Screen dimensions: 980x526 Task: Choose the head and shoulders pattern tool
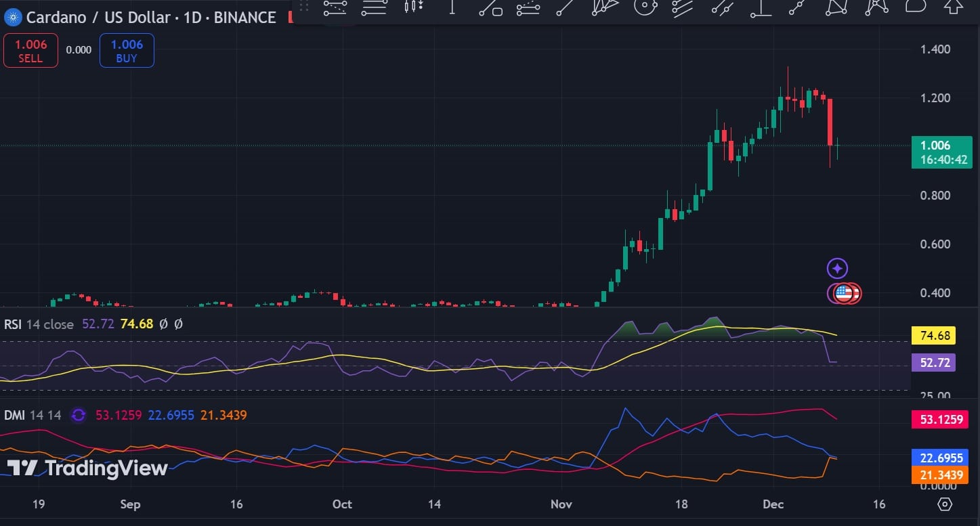pyautogui.click(x=877, y=7)
